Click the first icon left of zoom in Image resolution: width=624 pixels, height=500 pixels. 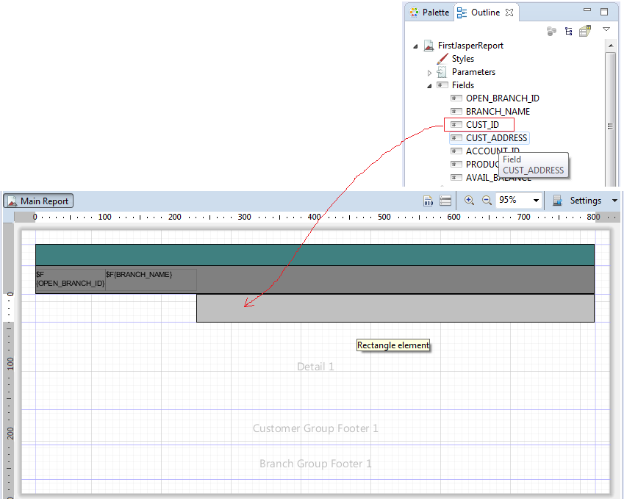pyautogui.click(x=446, y=201)
